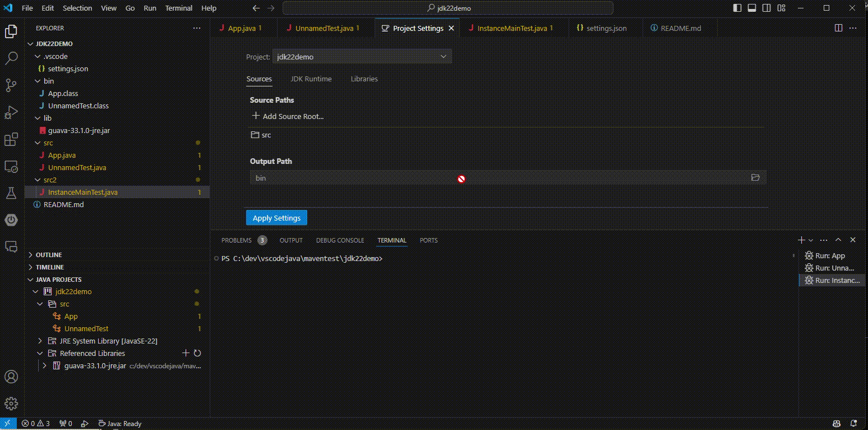The width and height of the screenshot is (868, 430).
Task: Toggle the secondary side bar
Action: [x=767, y=8]
